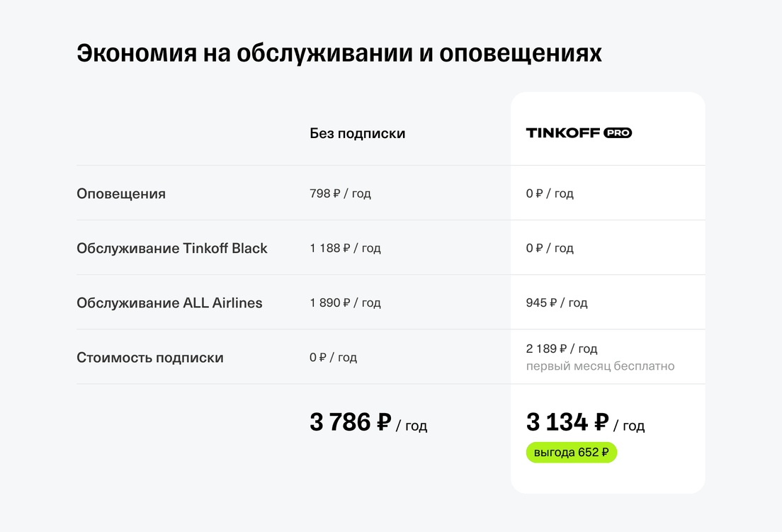Click the '1 890 ₽ / год' value
Screen dimensions: 782x532
coord(345,302)
